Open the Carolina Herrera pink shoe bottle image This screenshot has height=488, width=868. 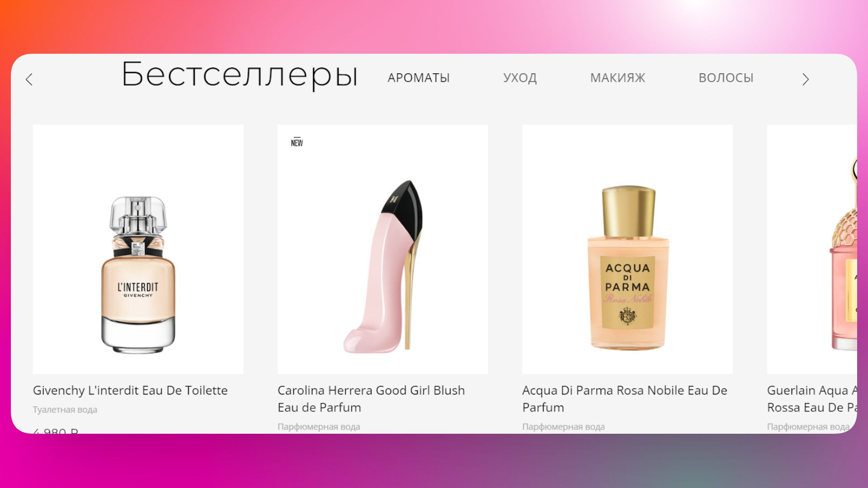tap(383, 249)
